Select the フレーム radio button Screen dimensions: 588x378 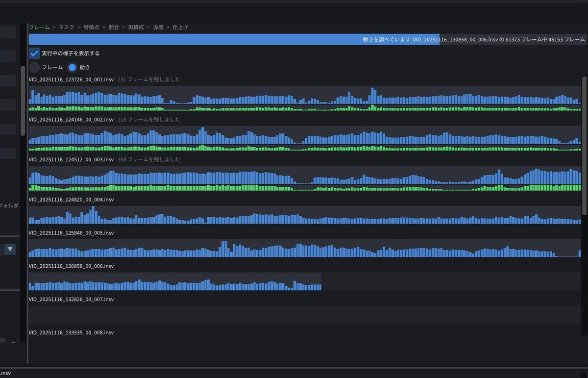coord(35,68)
